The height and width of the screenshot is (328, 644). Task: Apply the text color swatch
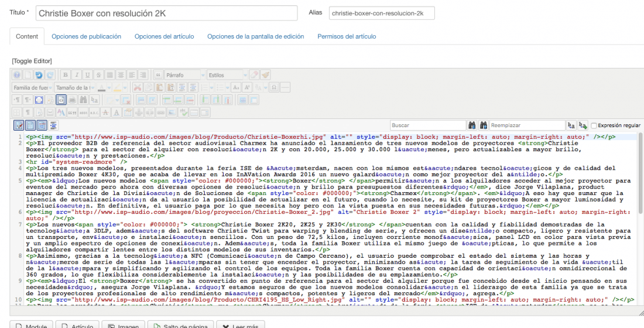(x=101, y=87)
